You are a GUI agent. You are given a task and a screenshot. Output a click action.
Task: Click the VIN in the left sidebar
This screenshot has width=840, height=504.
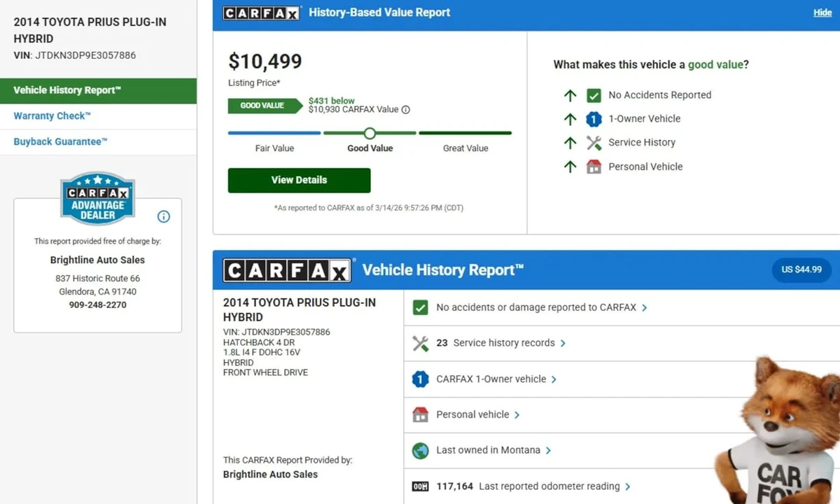[x=75, y=55]
